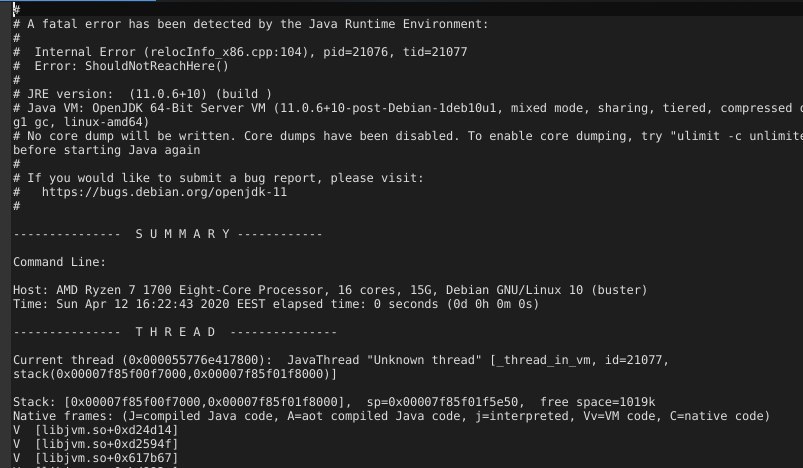Place cursor at the first '#' line
The image size is (803, 468).
coord(16,10)
